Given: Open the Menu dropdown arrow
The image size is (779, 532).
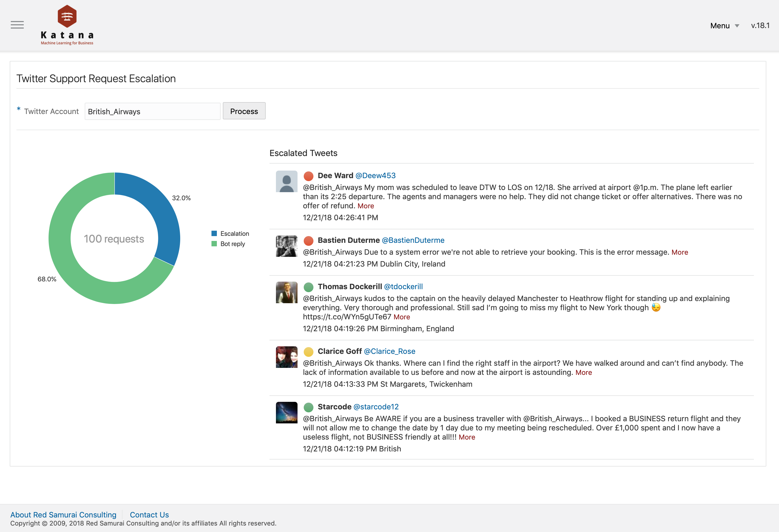Looking at the screenshot, I should tap(737, 26).
